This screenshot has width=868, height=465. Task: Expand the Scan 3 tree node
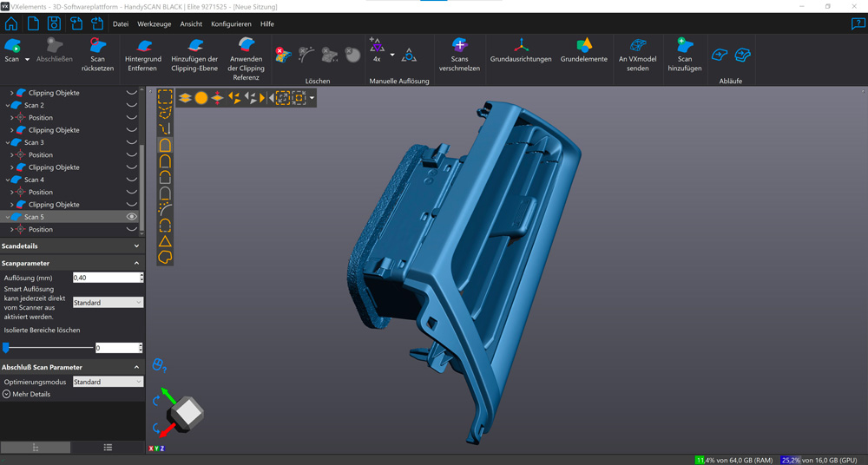pos(9,142)
